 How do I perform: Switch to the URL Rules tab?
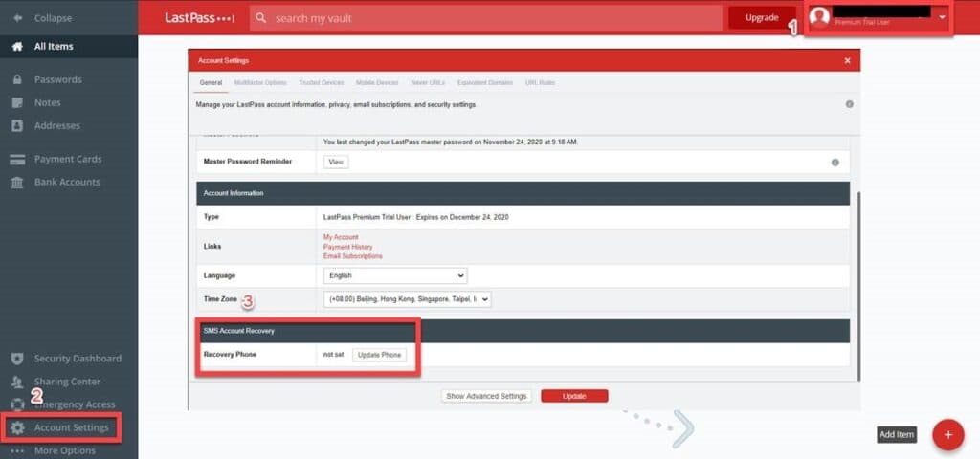click(540, 83)
